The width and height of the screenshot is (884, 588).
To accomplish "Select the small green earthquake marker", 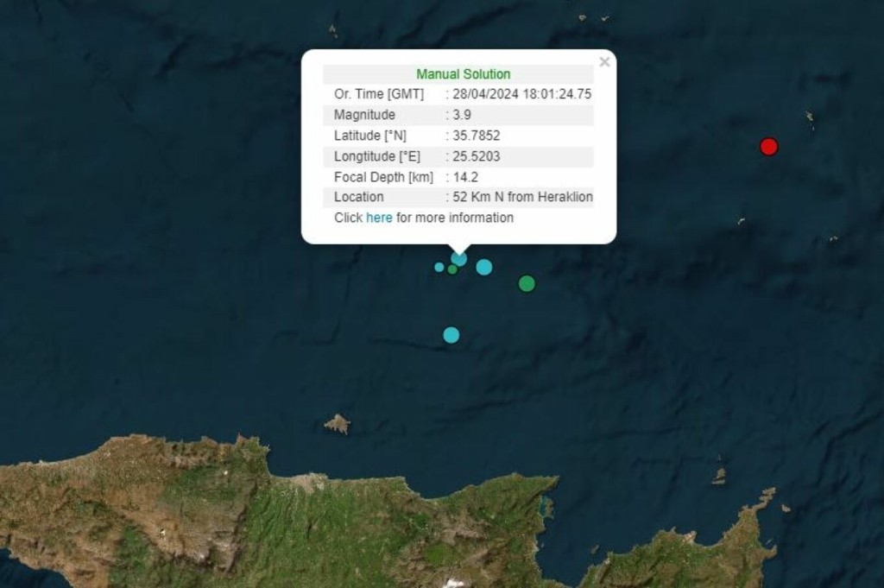I will tap(452, 269).
